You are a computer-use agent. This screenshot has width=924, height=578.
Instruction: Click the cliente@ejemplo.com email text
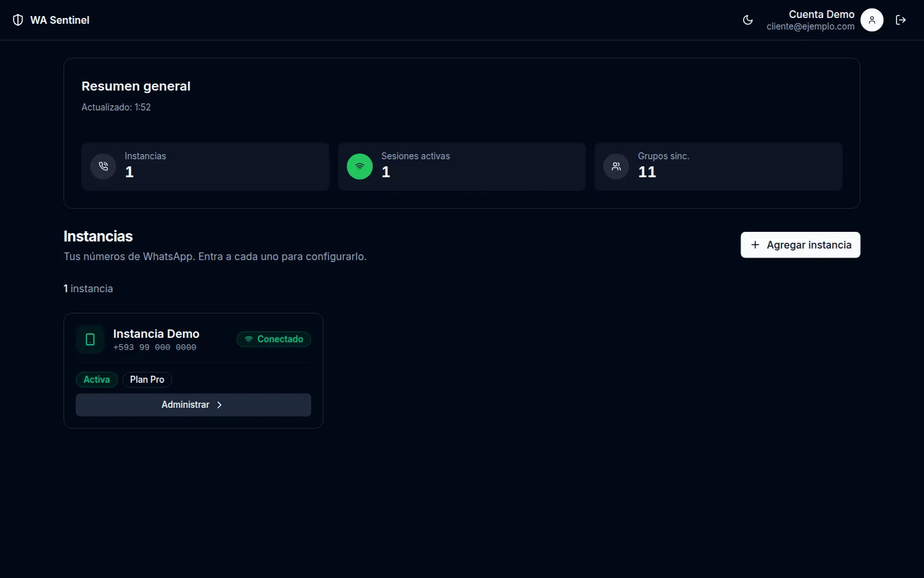coord(810,26)
